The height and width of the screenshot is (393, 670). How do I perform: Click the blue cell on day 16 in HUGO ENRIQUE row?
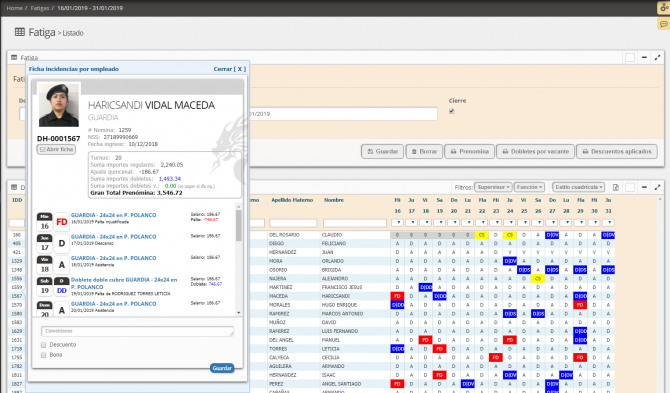397,305
